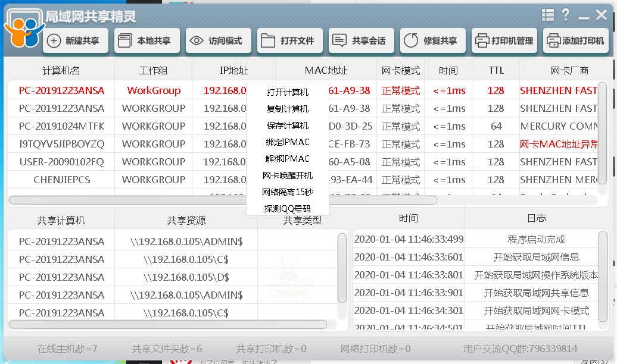Select 探测QQ号码 menu option

click(286, 209)
